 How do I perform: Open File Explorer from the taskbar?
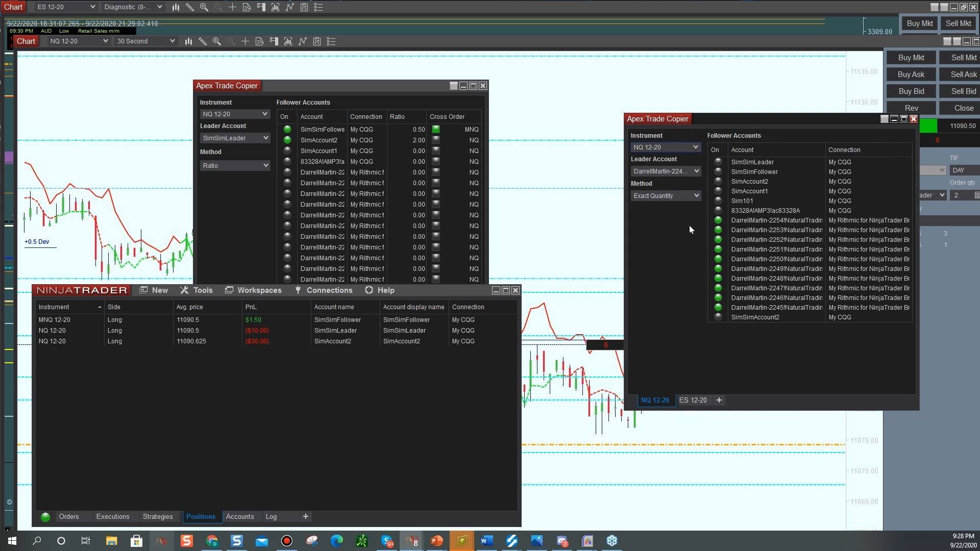click(x=112, y=541)
